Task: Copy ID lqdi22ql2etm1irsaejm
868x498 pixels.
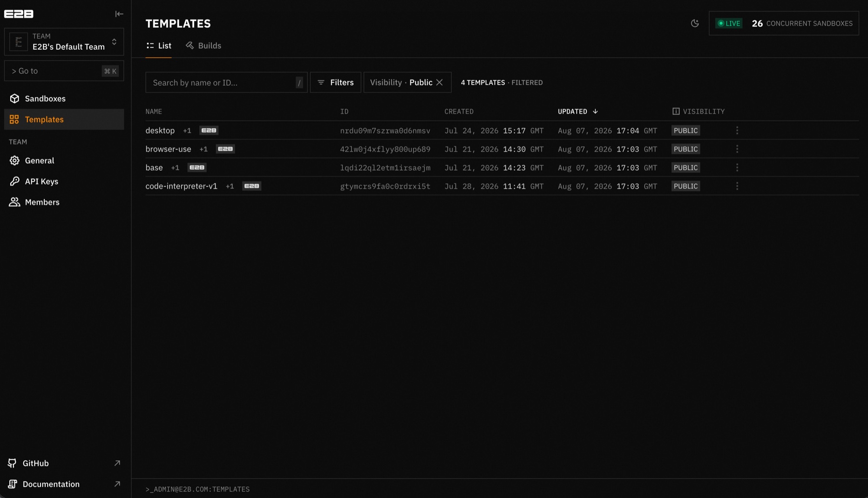Action: pos(385,168)
